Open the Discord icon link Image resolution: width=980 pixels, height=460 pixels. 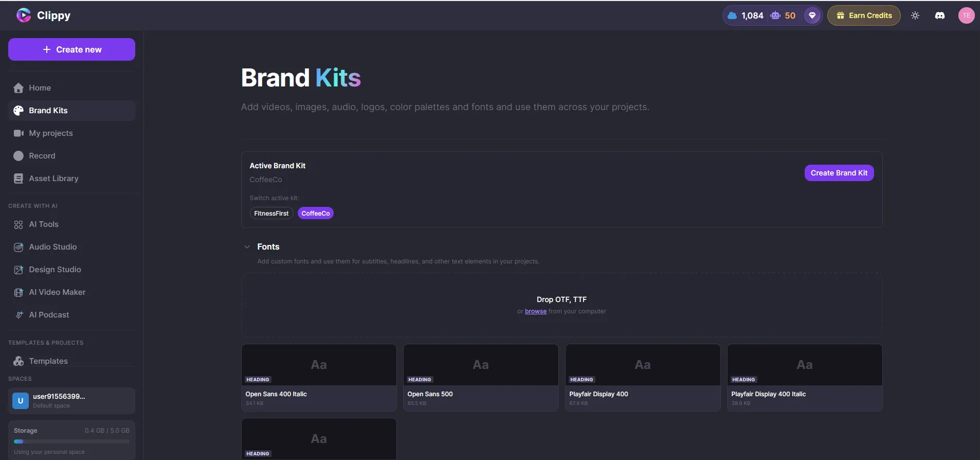point(940,15)
